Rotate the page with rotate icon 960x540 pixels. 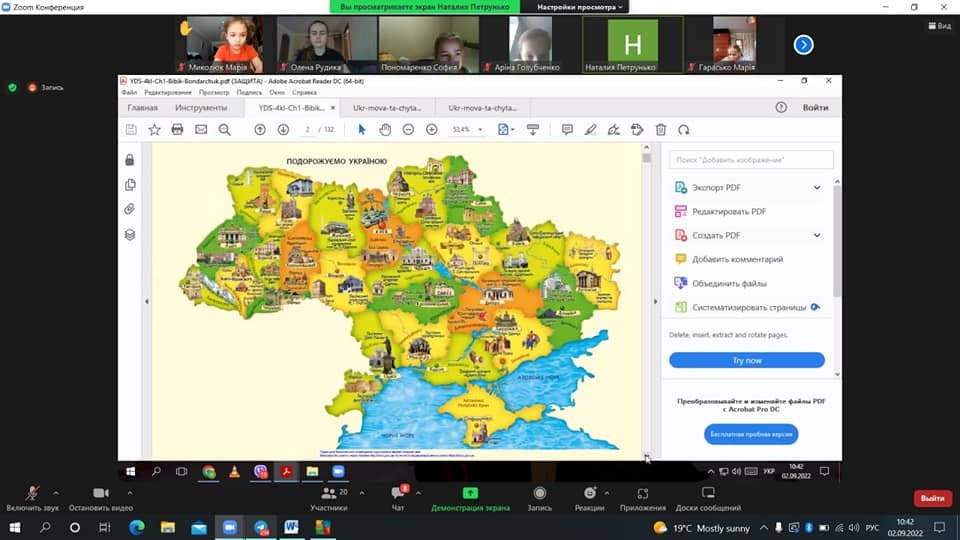click(684, 130)
